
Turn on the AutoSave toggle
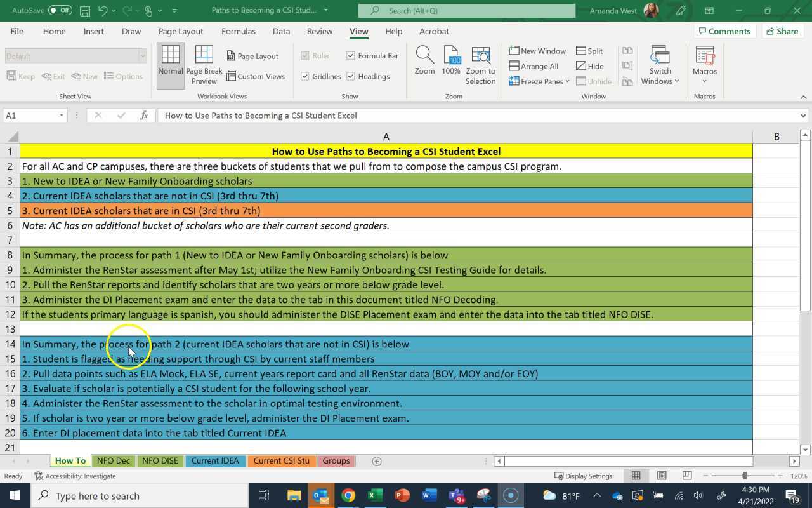[x=60, y=10]
